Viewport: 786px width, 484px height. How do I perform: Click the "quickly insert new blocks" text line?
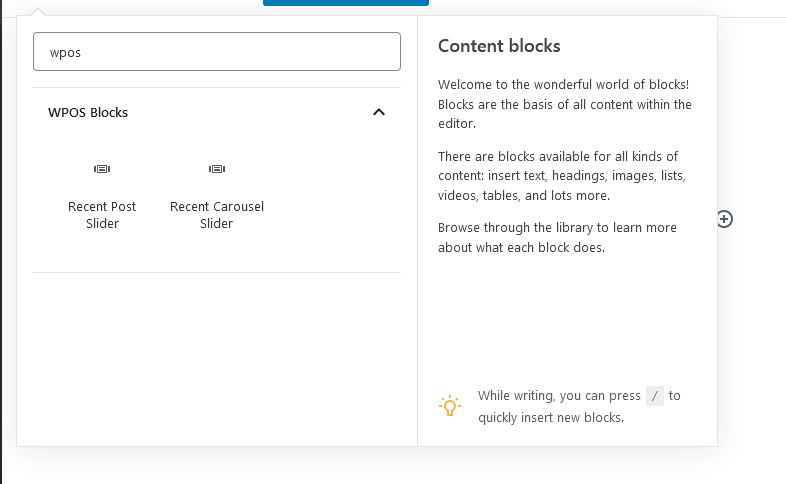(x=550, y=418)
